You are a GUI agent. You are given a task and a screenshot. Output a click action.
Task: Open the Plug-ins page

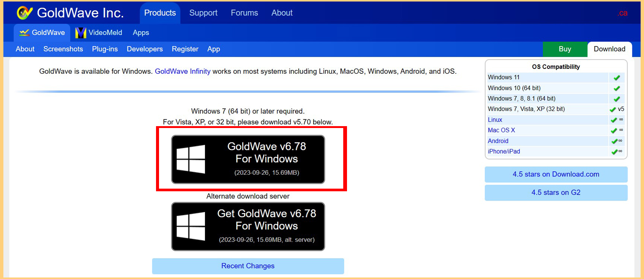[x=105, y=49]
